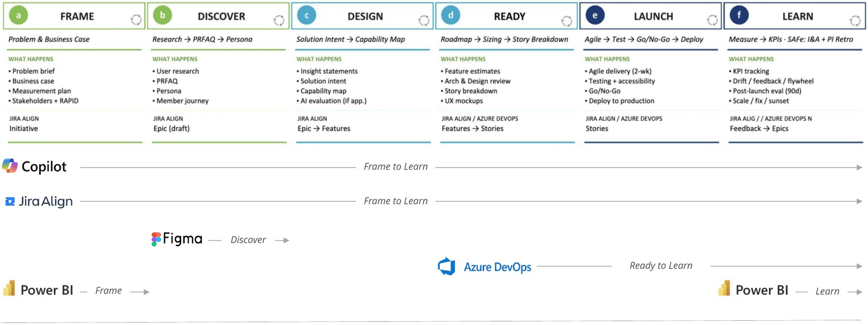Click 'Frame to Learn' label on Jira Align row

(x=395, y=201)
